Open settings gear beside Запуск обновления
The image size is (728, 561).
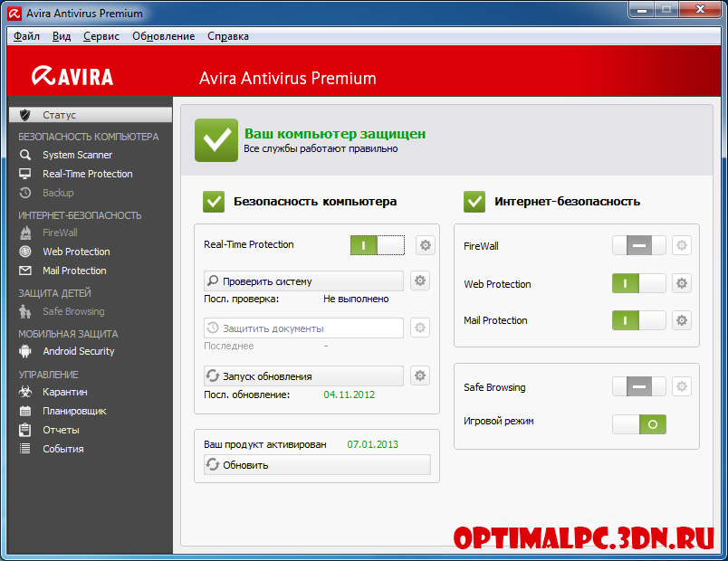pos(420,376)
